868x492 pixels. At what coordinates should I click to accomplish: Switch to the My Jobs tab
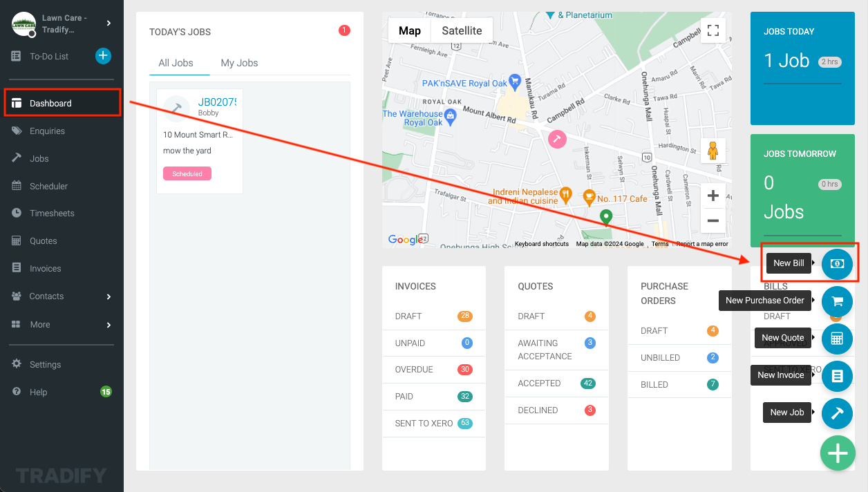(239, 62)
